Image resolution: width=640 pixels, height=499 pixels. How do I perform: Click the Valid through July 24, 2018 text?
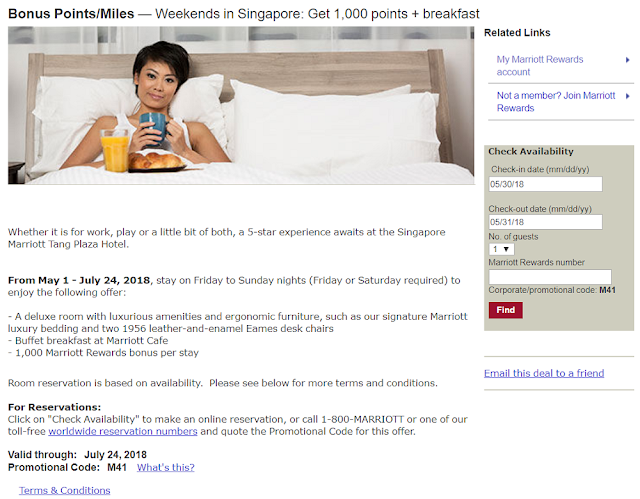[77, 455]
